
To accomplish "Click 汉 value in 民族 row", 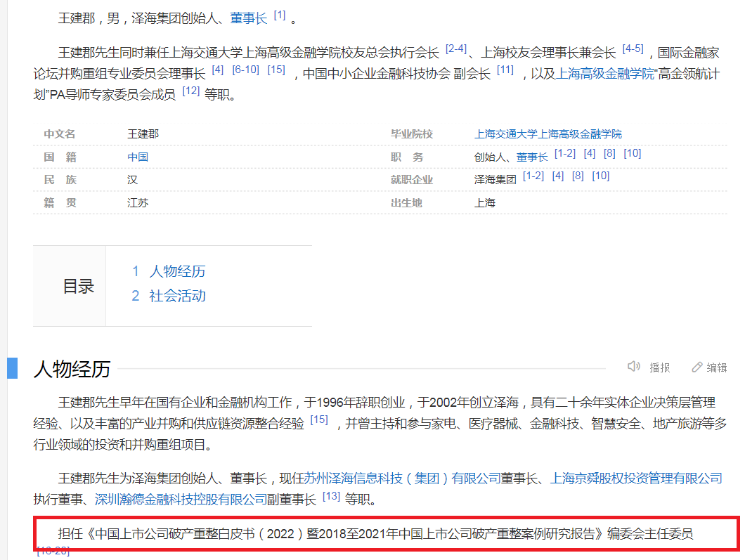I will [x=133, y=180].
